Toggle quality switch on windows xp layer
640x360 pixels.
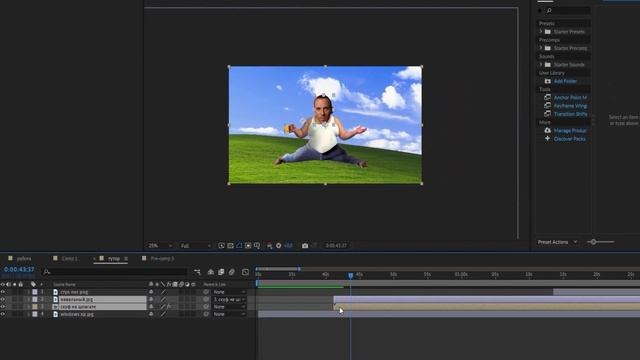pyautogui.click(x=163, y=314)
